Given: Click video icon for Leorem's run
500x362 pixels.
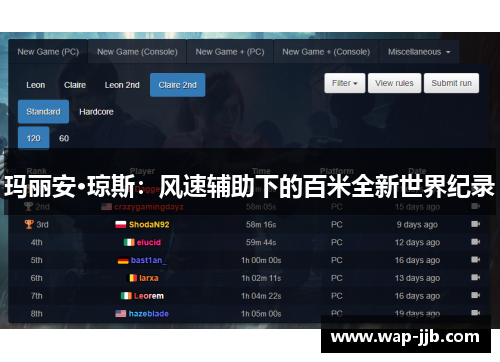Looking at the screenshot, I should click(x=476, y=295).
